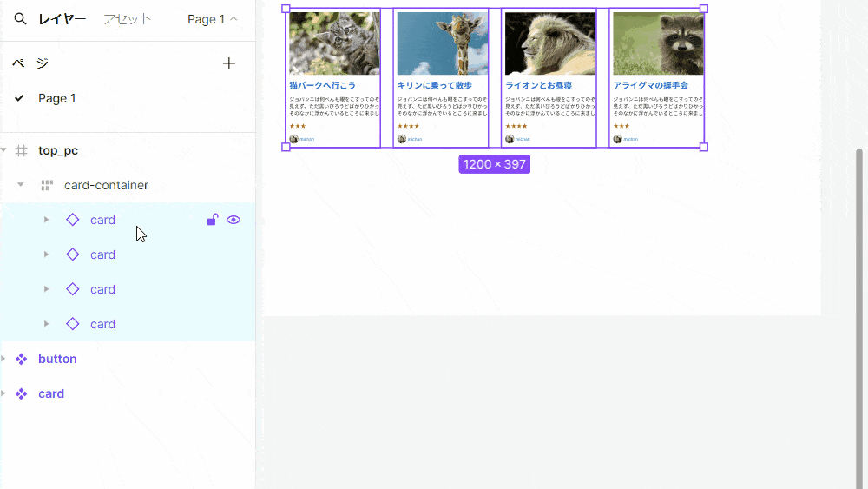Click the third card instance diamond icon
Screen dimensions: 868x489
click(x=73, y=289)
